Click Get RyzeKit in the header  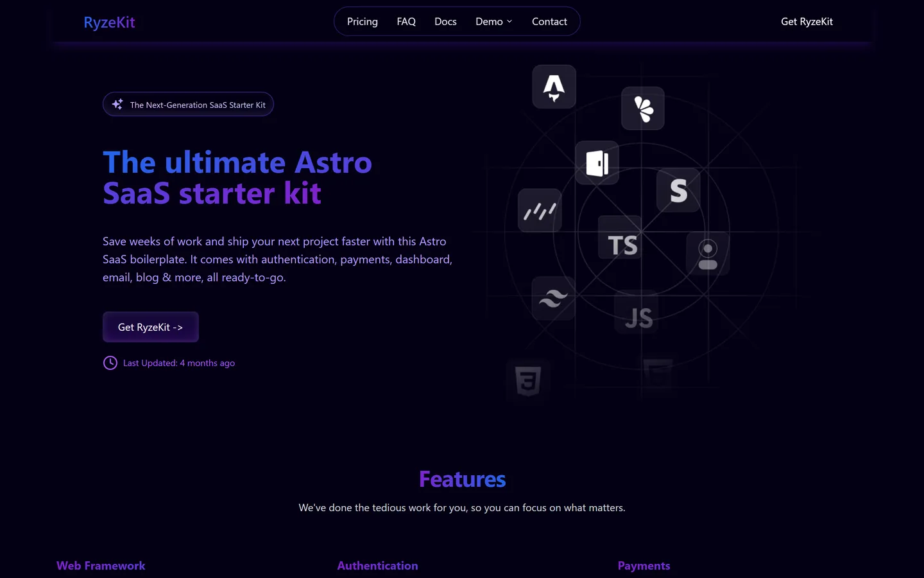(807, 21)
